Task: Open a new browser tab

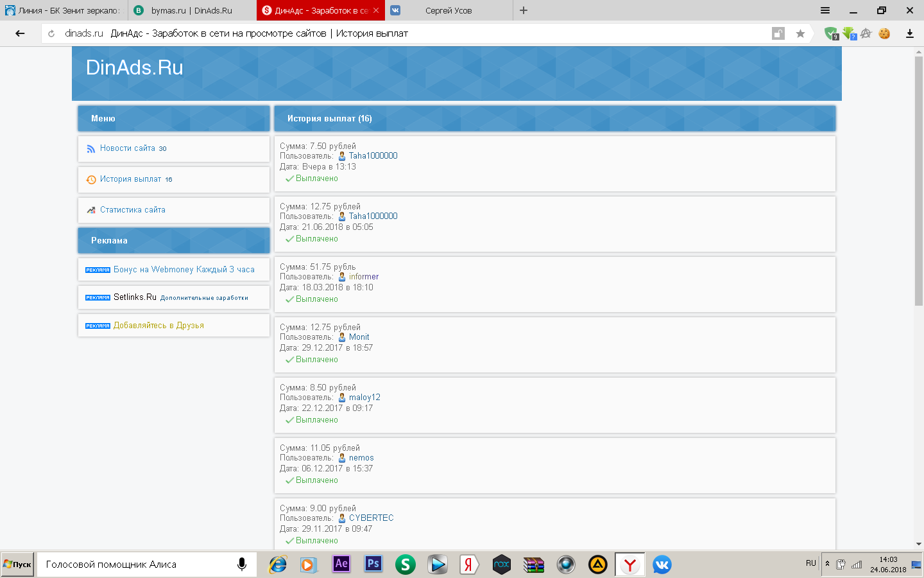Action: 524,10
